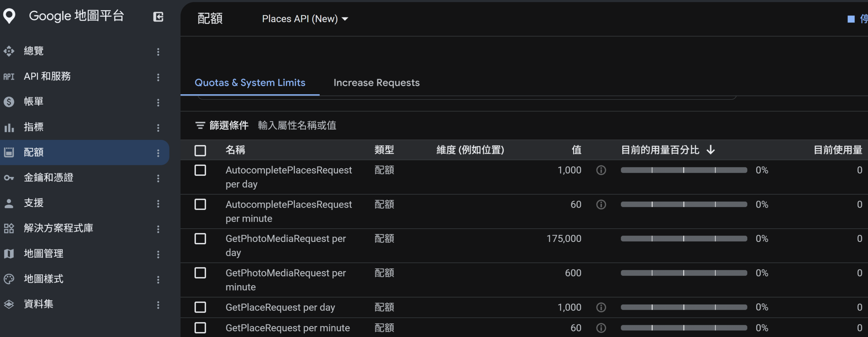Click the 篩選條件 filter icon
The width and height of the screenshot is (868, 337).
point(200,126)
